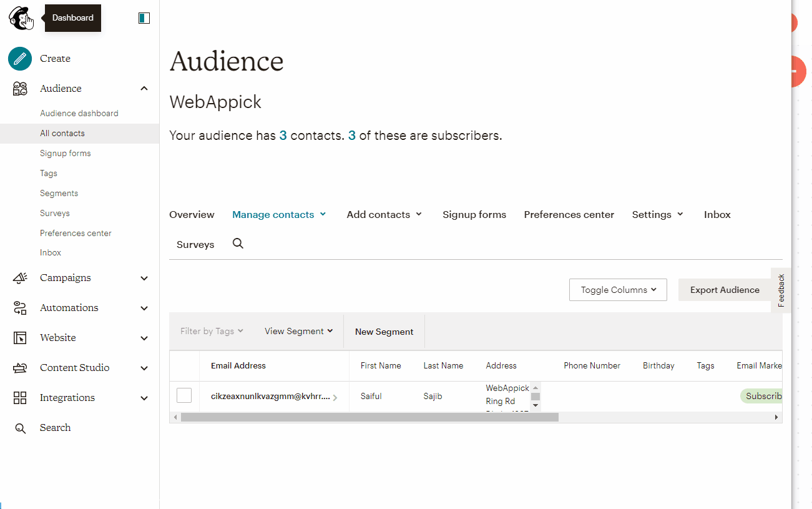
Task: Click the Website browser icon
Action: pyautogui.click(x=20, y=338)
